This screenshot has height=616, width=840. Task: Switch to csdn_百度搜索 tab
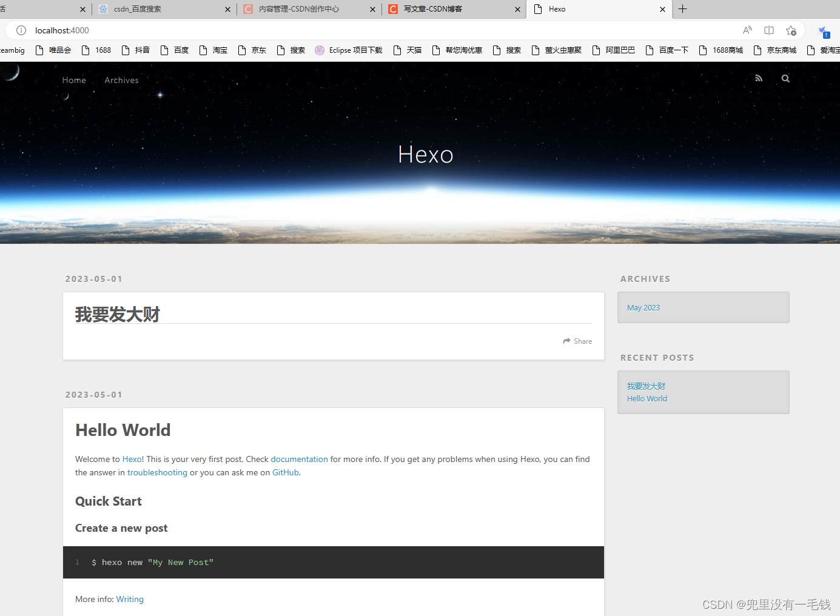click(x=164, y=9)
